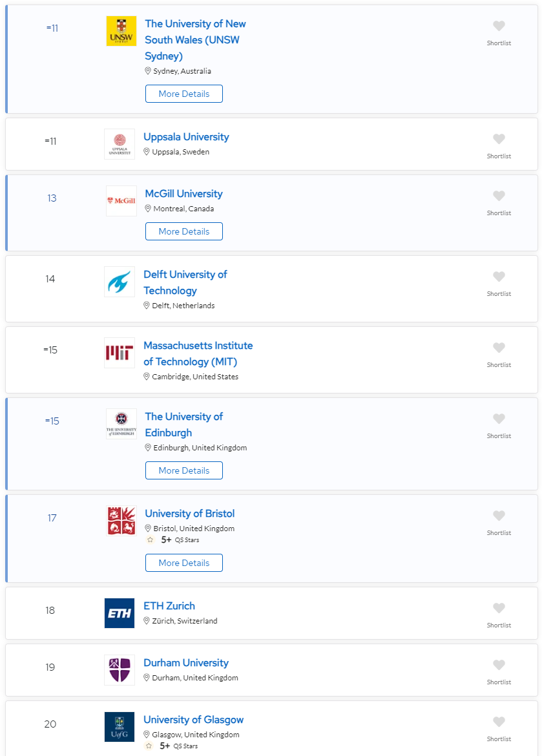Open the Uppsala University link
The image size is (542, 756).
point(186,137)
